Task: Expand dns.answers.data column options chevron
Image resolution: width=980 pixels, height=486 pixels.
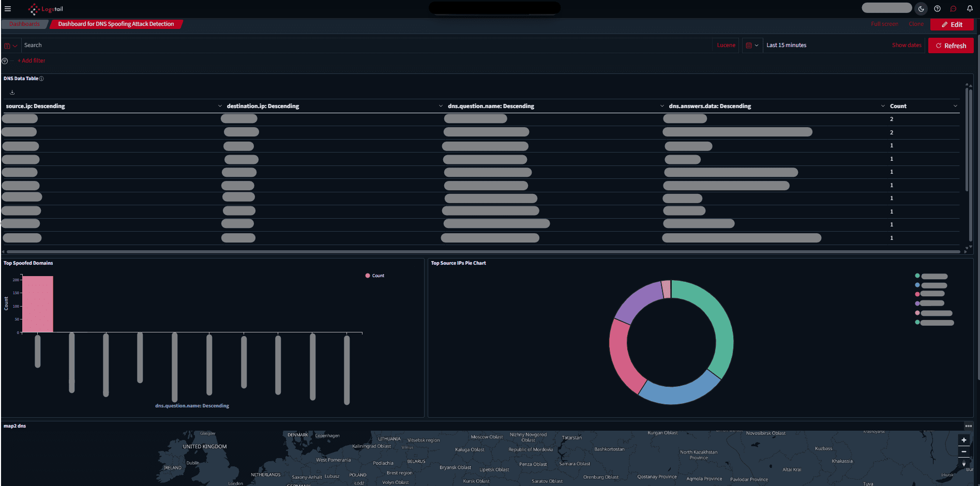Action: [x=883, y=106]
